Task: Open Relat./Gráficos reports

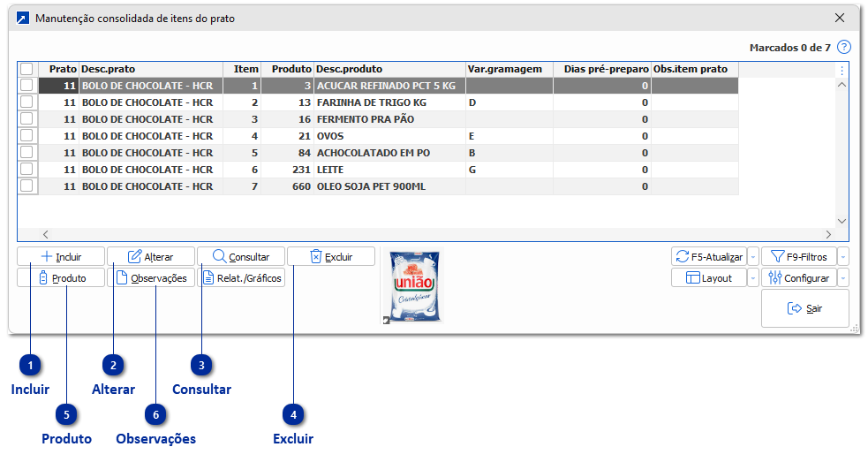Action: pyautogui.click(x=241, y=277)
